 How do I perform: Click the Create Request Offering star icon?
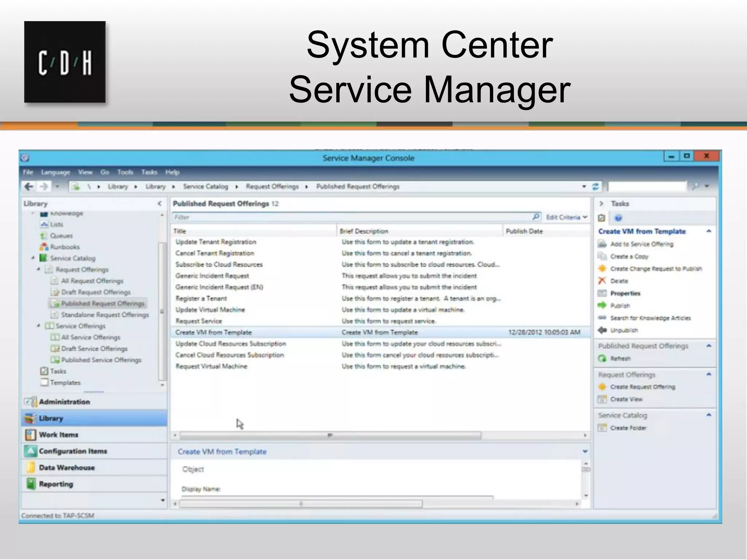(602, 387)
